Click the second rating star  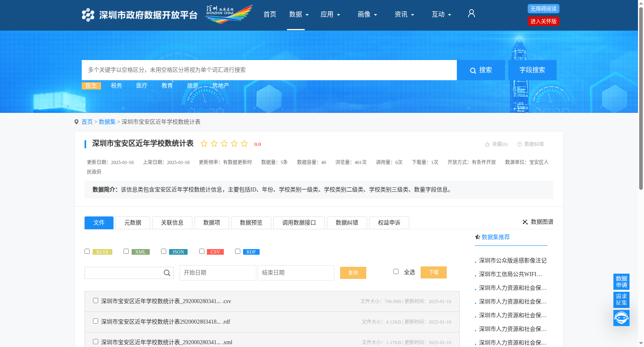coord(214,143)
